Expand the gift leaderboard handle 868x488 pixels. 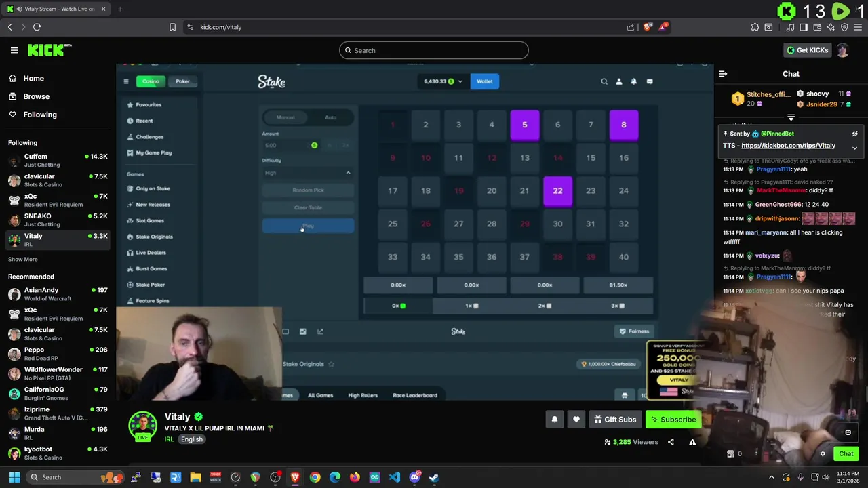tap(791, 118)
